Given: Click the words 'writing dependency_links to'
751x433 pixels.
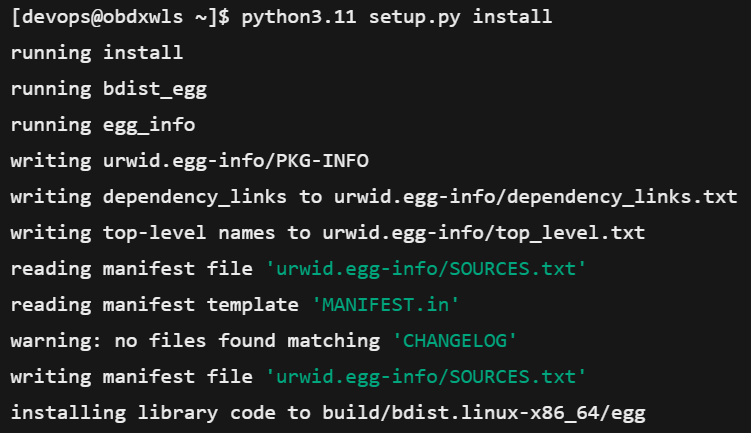Looking at the screenshot, I should click(x=160, y=197).
